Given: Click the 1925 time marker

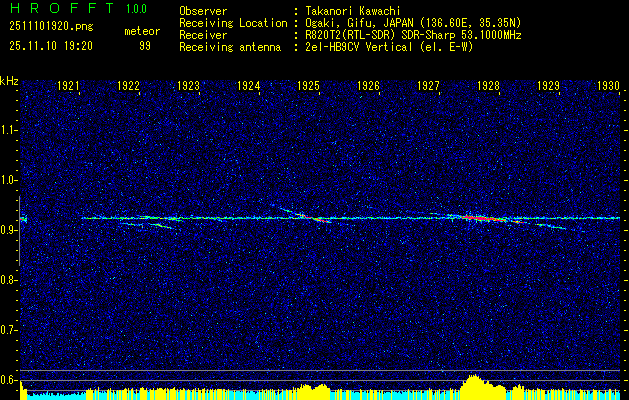Looking at the screenshot, I should tap(308, 85).
